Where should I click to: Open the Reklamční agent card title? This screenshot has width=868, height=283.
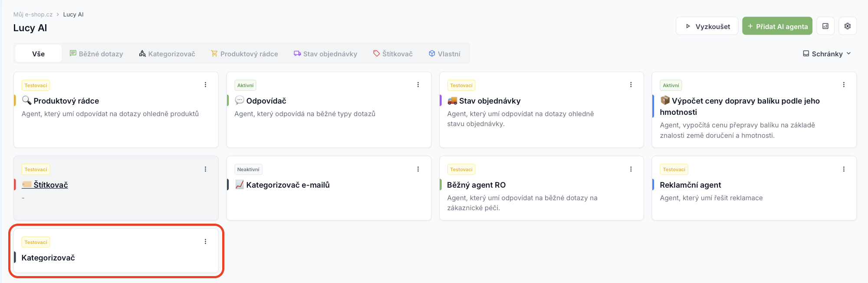[690, 185]
